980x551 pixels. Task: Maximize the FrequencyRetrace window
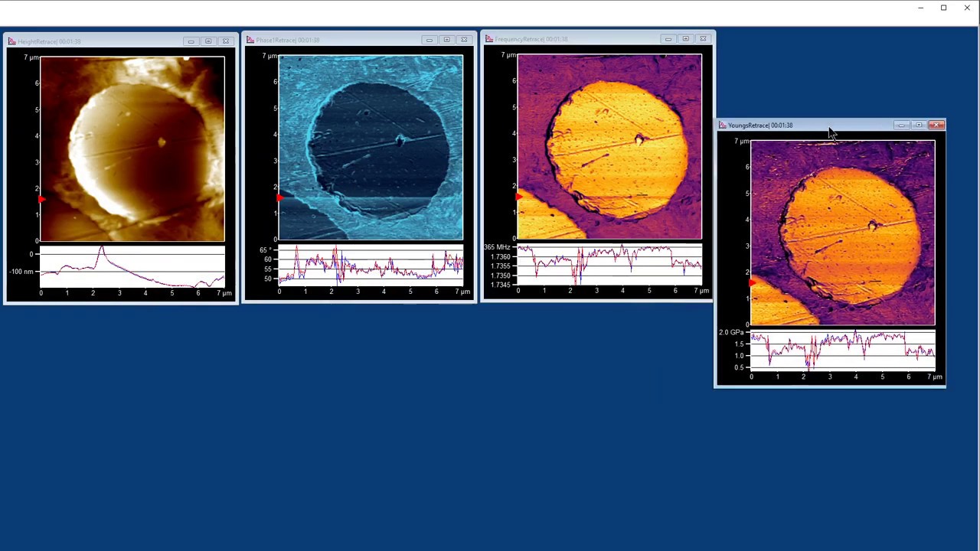click(686, 39)
